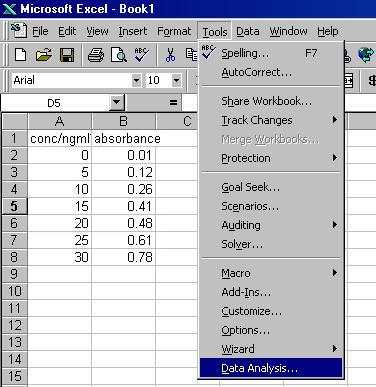Open the Data menu
The height and width of the screenshot is (387, 376).
(x=248, y=31)
